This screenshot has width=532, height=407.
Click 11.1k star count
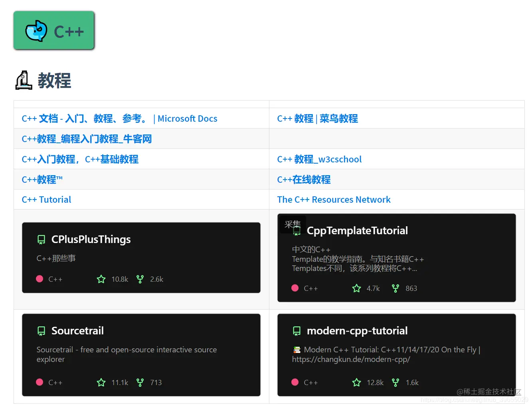120,383
